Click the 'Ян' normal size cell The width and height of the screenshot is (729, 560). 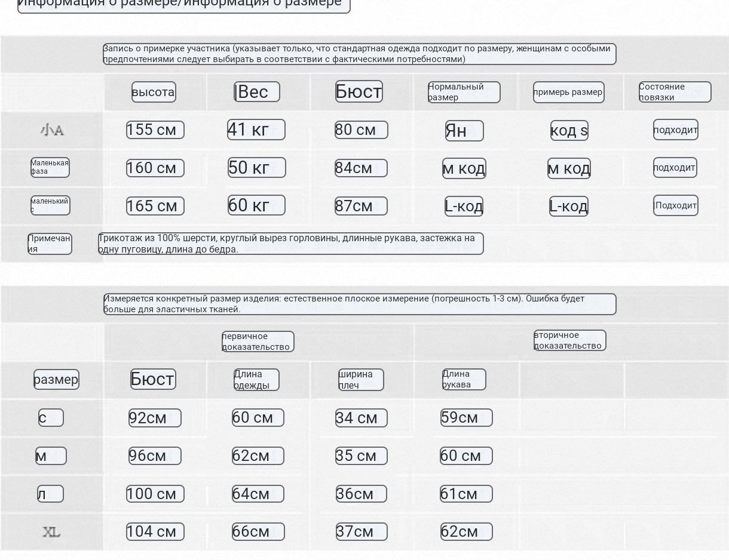(x=464, y=131)
